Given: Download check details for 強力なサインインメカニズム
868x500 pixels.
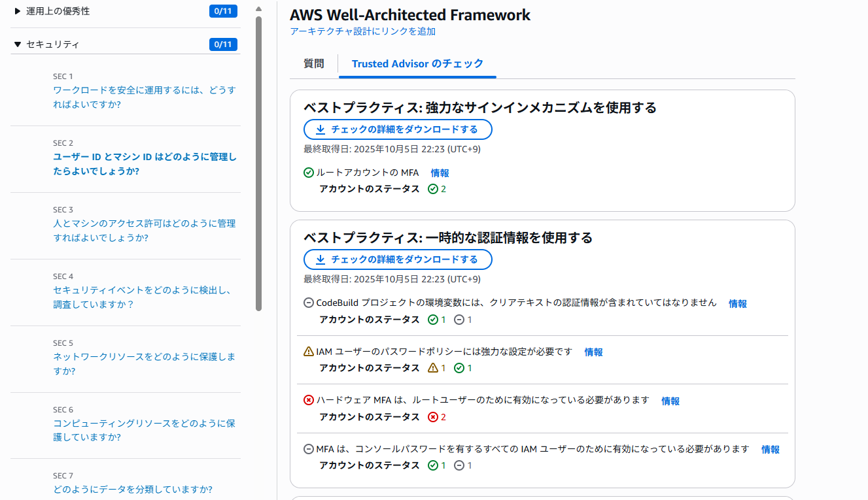Looking at the screenshot, I should pos(398,129).
